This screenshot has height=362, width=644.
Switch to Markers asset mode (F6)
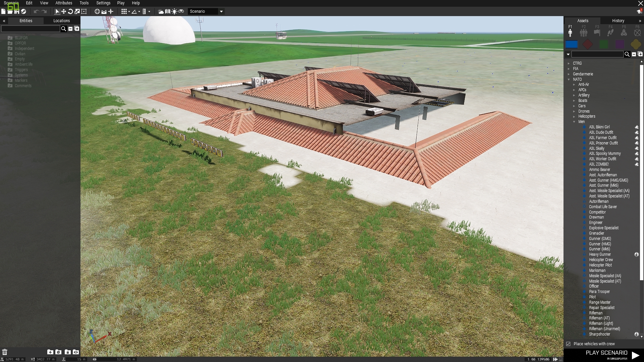pyautogui.click(x=637, y=33)
